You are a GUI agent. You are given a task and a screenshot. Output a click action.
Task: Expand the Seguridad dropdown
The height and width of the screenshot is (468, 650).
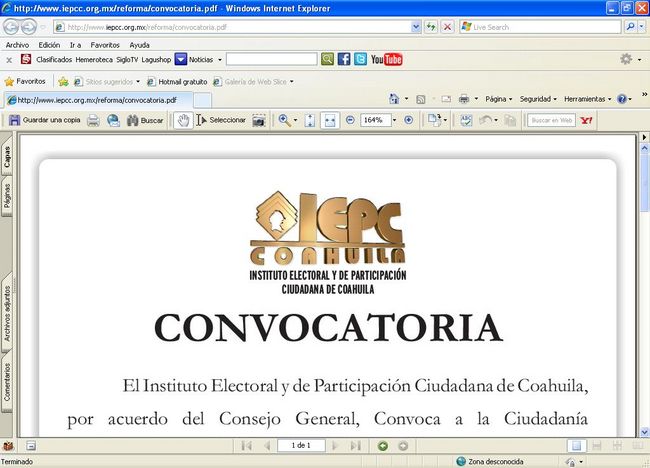click(x=539, y=100)
